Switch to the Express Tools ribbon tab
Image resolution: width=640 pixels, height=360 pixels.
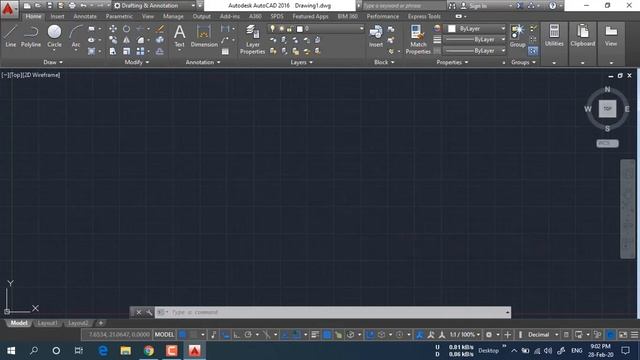424,17
